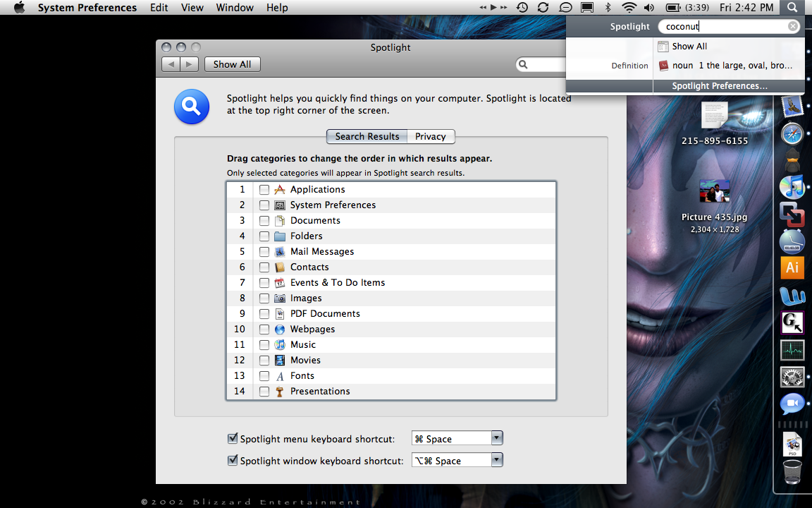Open the timer clock app in Dock
Image resolution: width=812 pixels, height=508 pixels.
(792, 241)
